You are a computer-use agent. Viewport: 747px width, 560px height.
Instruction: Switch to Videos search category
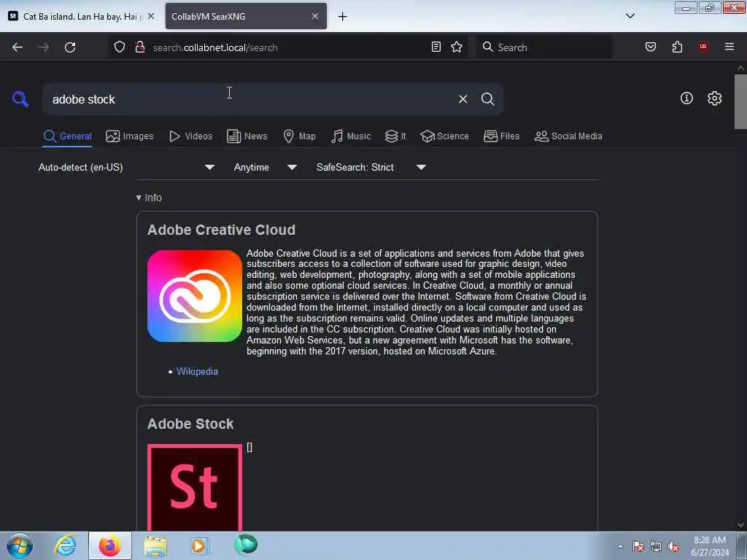tap(190, 136)
